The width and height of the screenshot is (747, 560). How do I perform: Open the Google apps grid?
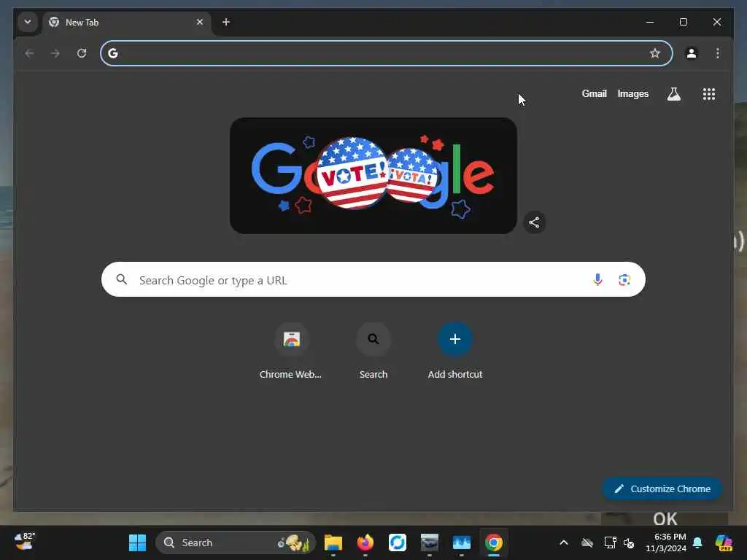709,94
